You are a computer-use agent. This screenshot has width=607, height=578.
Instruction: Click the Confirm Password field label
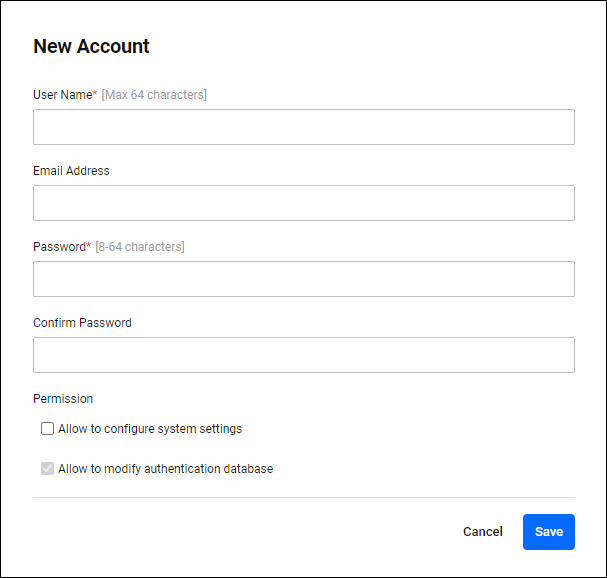tap(82, 323)
